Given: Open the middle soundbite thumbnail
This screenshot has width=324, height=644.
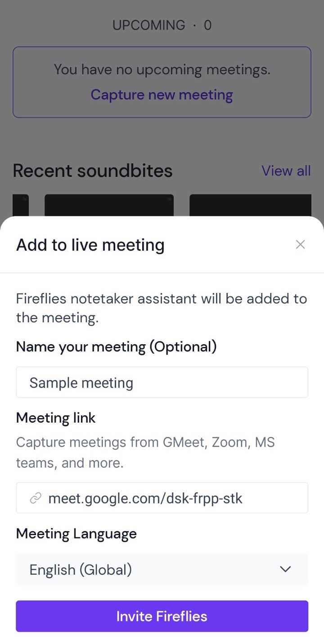Looking at the screenshot, I should pyautogui.click(x=109, y=206).
